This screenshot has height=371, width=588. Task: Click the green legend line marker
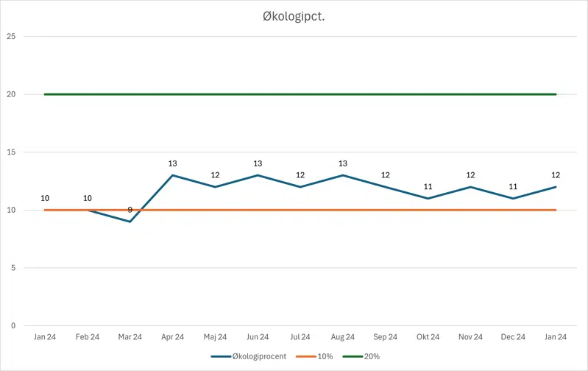pos(353,356)
